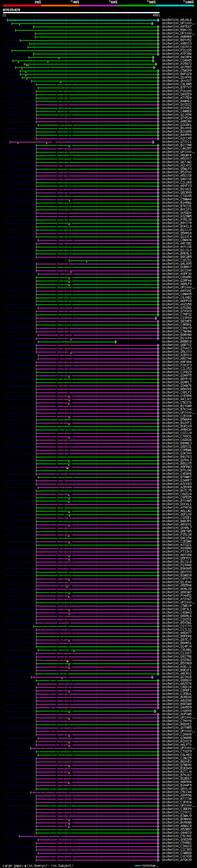Select hit label UniRef100_Q5LXT0

click(177, 351)
